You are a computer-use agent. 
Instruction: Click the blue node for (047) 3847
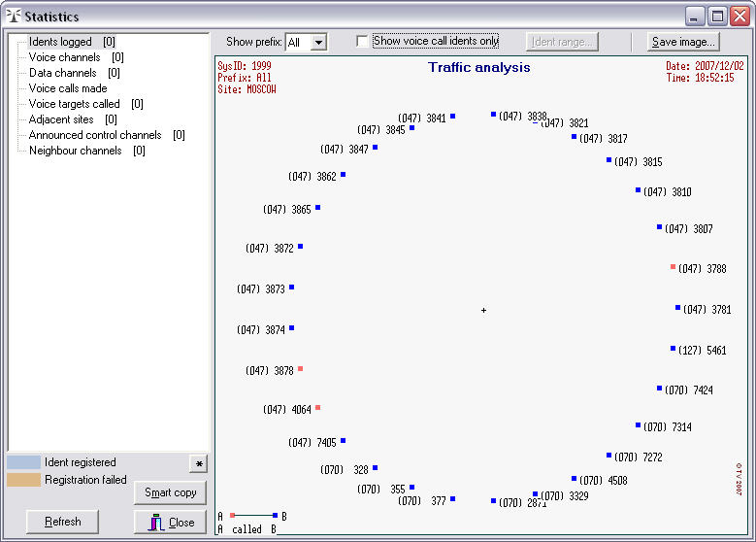pyautogui.click(x=376, y=148)
